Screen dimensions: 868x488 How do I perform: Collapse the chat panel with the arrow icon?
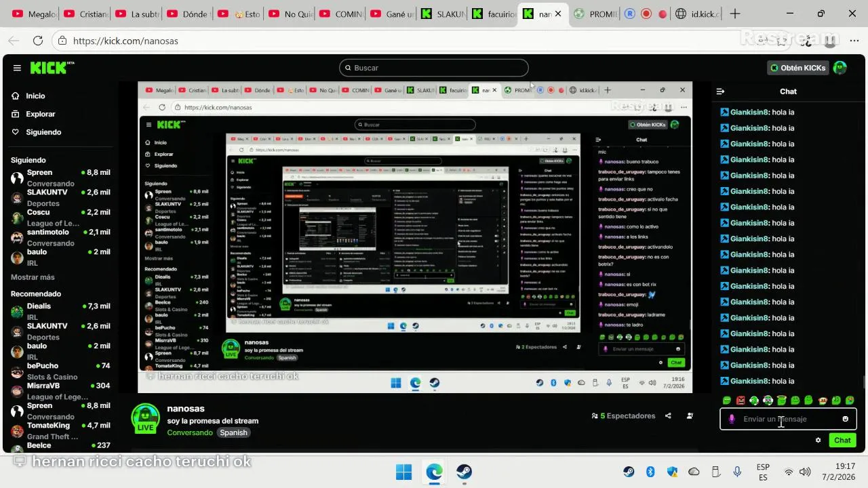(x=720, y=91)
